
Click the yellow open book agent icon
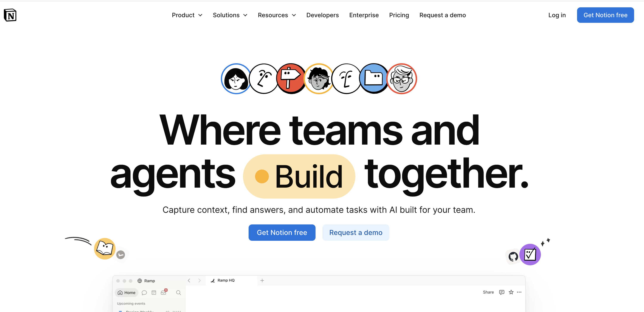(105, 249)
